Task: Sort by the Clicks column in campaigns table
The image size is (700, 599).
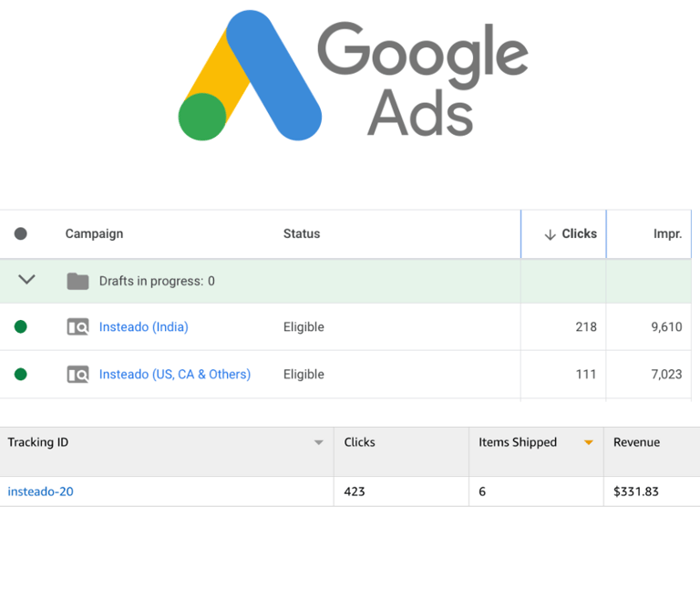Action: pos(579,233)
